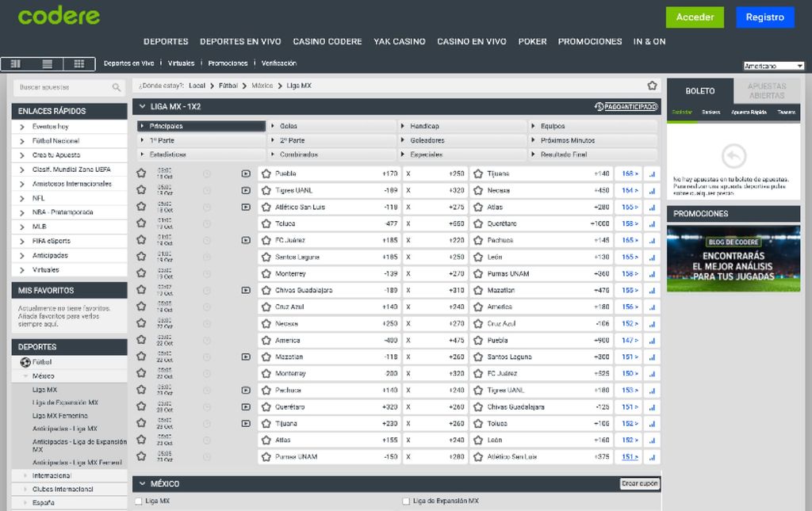The height and width of the screenshot is (511, 812).
Task: Star the Tijuana team in first row
Action: (478, 174)
